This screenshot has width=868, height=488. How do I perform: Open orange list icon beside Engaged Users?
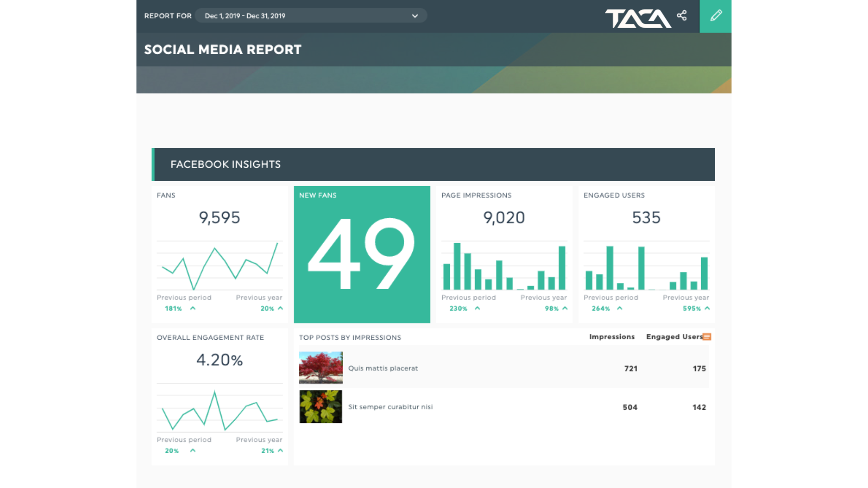(x=707, y=337)
